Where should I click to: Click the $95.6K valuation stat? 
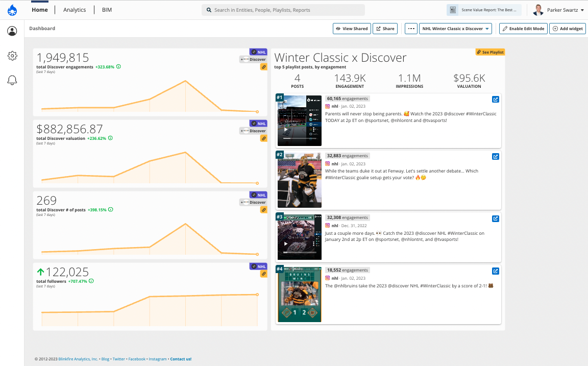(469, 78)
